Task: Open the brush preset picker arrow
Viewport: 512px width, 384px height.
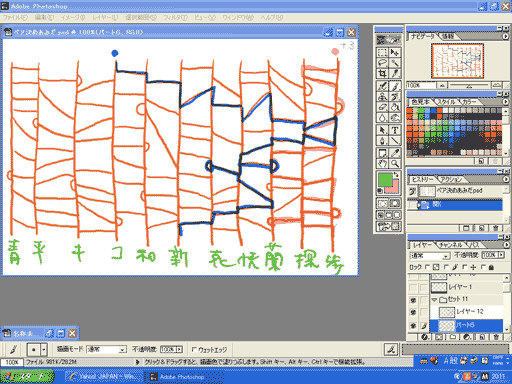Action: [44, 350]
